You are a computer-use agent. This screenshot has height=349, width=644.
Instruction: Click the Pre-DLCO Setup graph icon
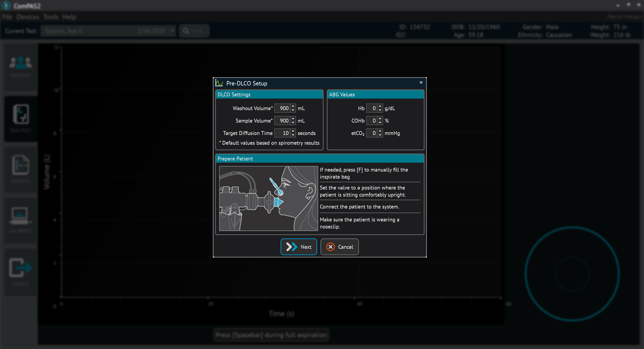(x=219, y=83)
